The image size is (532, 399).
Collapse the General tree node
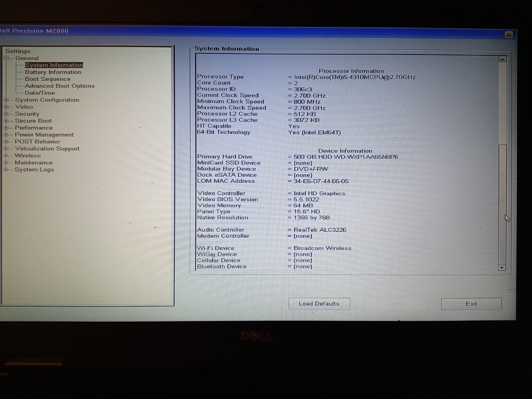[x=6, y=58]
